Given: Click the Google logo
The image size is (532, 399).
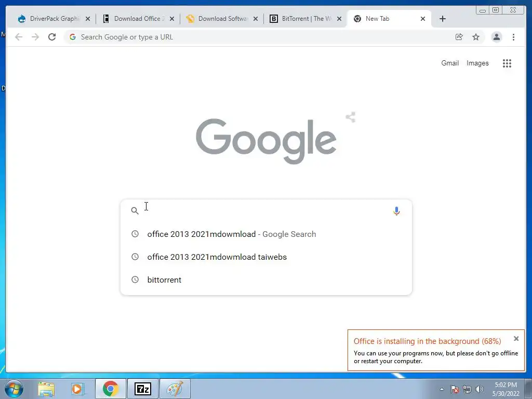Looking at the screenshot, I should (266, 140).
